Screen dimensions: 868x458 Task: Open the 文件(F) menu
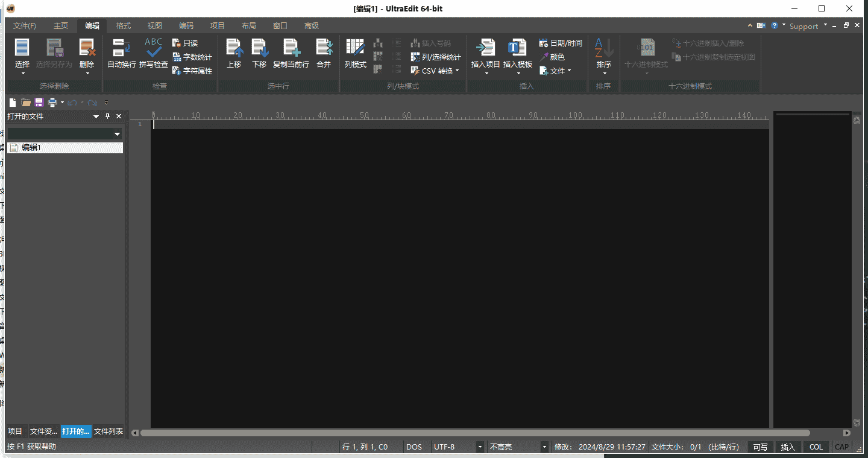coord(25,26)
